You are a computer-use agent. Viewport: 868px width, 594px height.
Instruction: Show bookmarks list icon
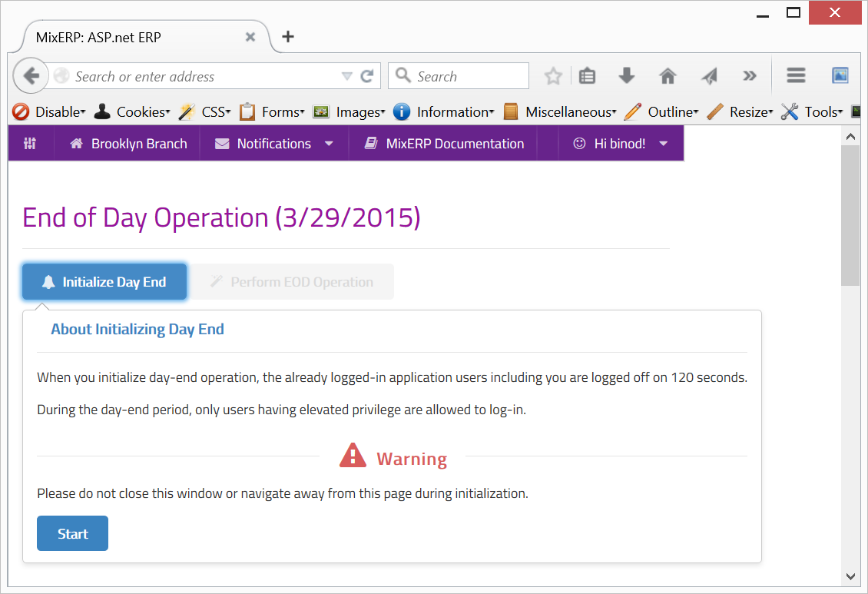[588, 76]
